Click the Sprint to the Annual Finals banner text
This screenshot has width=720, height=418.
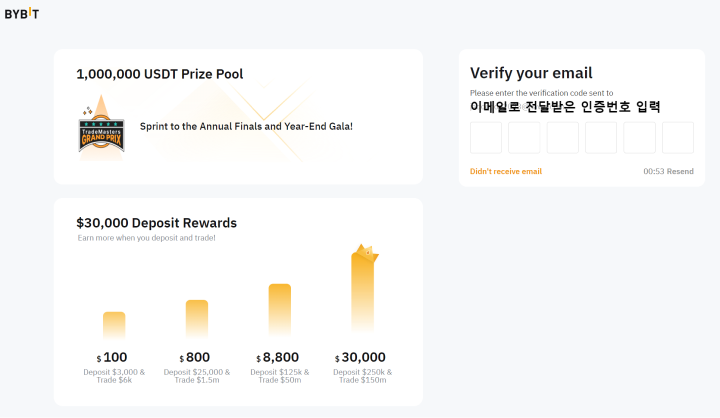click(x=246, y=127)
